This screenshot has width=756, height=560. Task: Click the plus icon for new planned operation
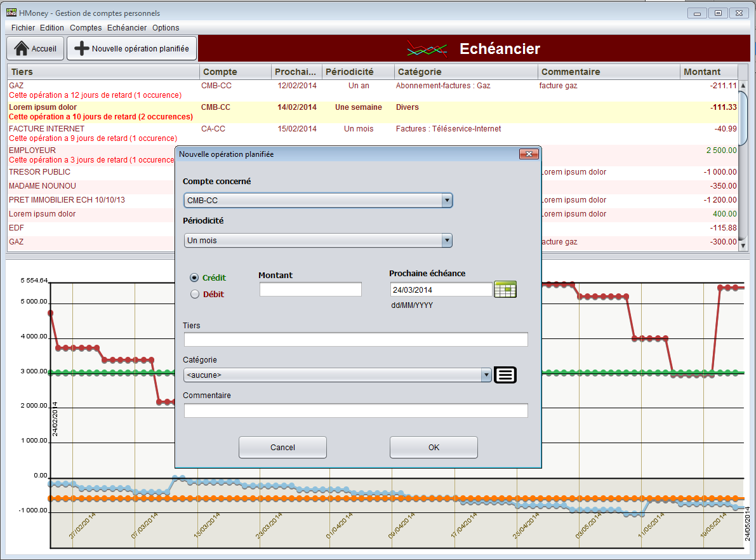pos(81,48)
